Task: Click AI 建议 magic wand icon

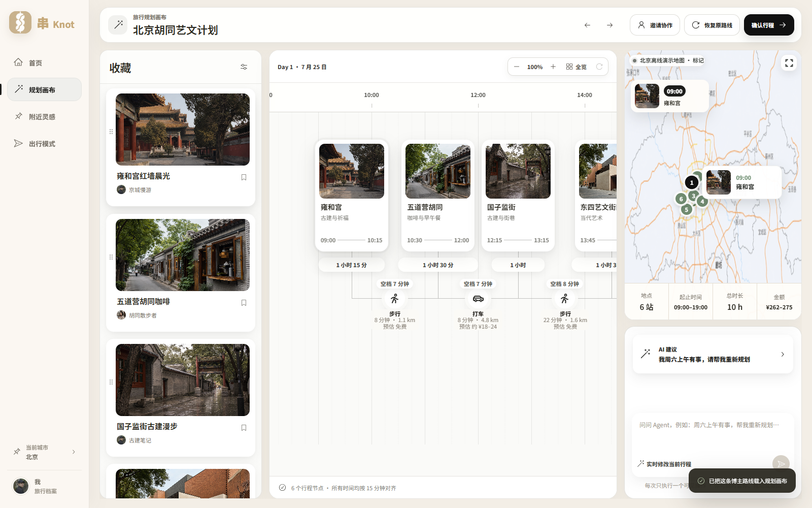Action: pyautogui.click(x=646, y=354)
